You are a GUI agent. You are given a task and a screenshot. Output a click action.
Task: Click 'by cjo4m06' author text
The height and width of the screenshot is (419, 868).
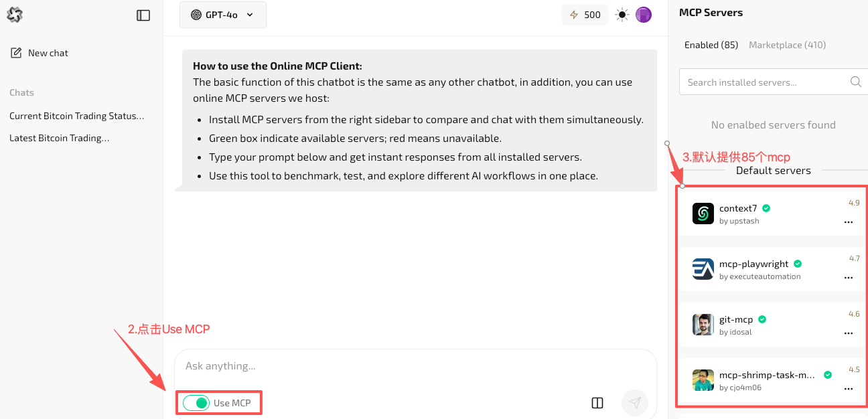tap(740, 388)
